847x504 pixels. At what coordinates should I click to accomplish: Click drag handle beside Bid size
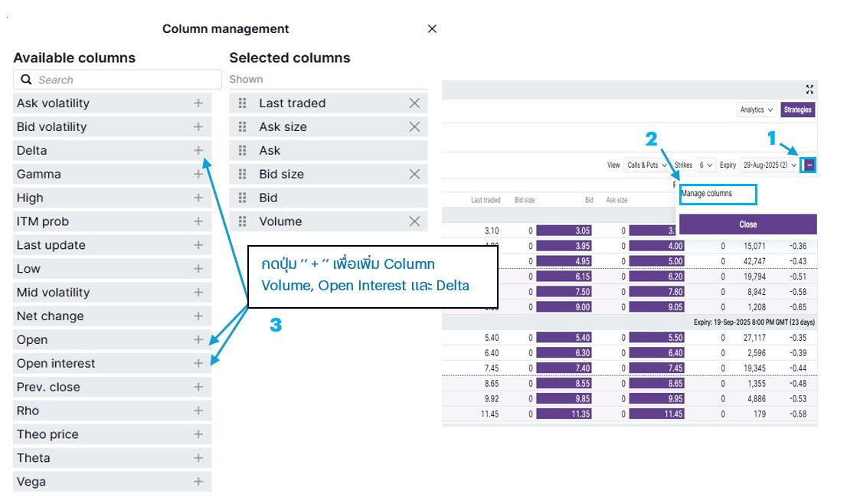pyautogui.click(x=243, y=174)
